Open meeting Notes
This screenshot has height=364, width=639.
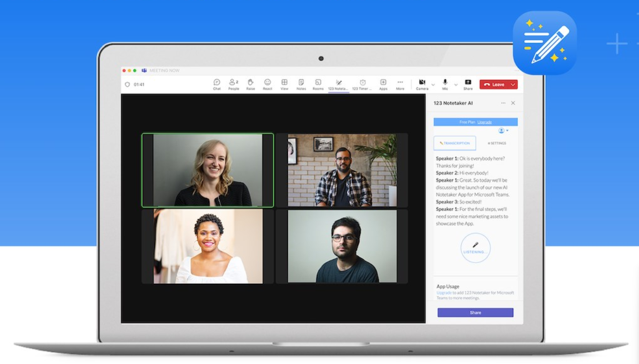[301, 84]
